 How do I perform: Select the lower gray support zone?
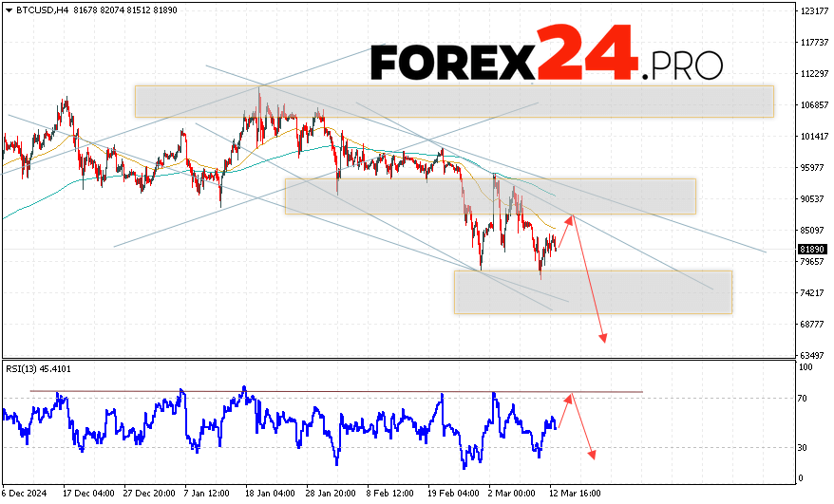pyautogui.click(x=593, y=291)
